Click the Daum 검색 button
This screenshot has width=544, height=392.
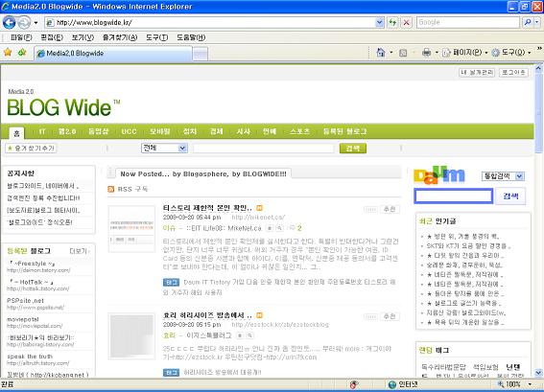[x=510, y=196]
